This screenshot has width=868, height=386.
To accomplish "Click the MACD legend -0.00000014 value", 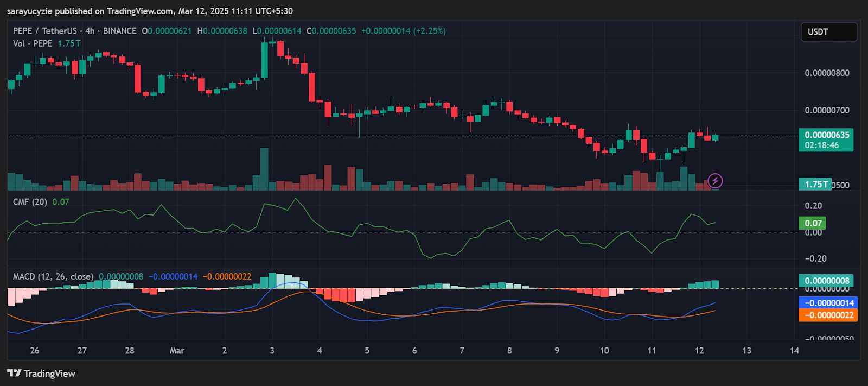I will pyautogui.click(x=173, y=277).
